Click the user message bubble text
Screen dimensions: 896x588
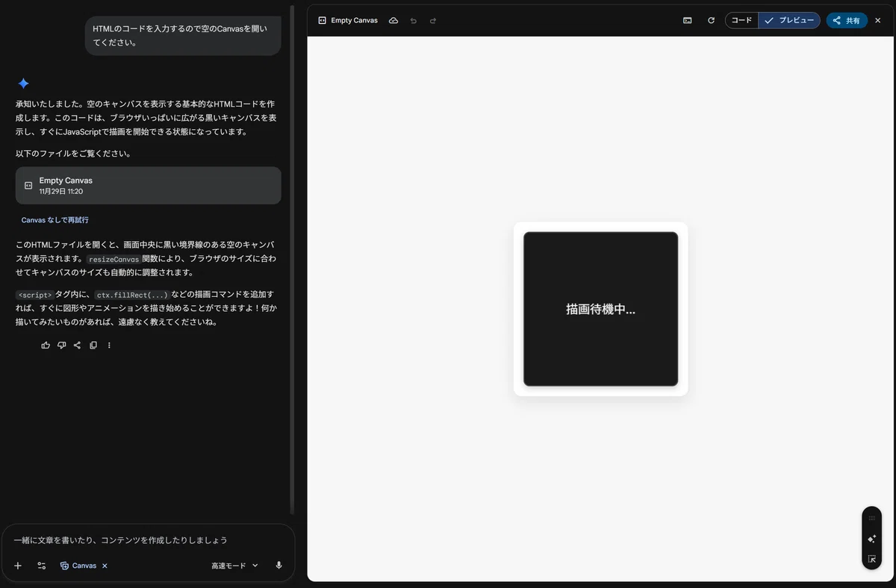[x=180, y=35]
